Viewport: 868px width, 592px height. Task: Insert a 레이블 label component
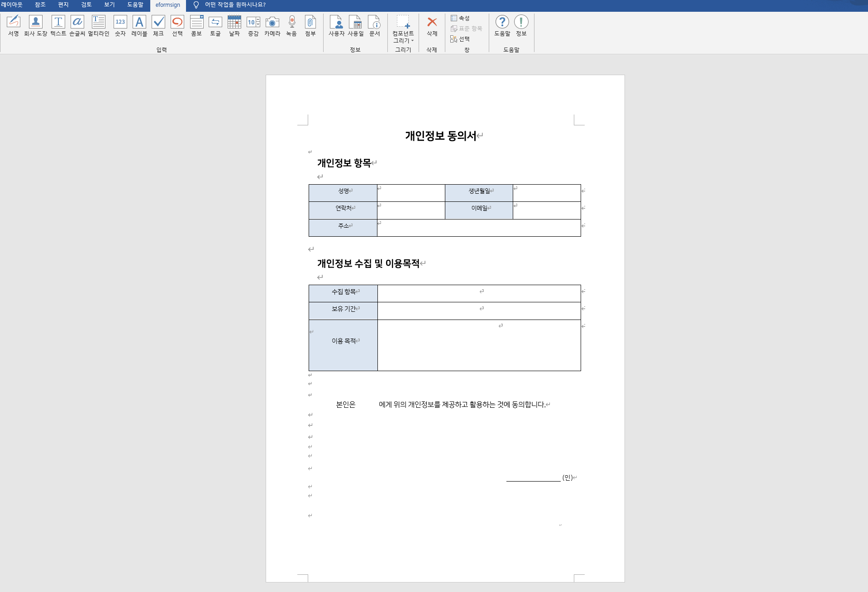coord(139,26)
